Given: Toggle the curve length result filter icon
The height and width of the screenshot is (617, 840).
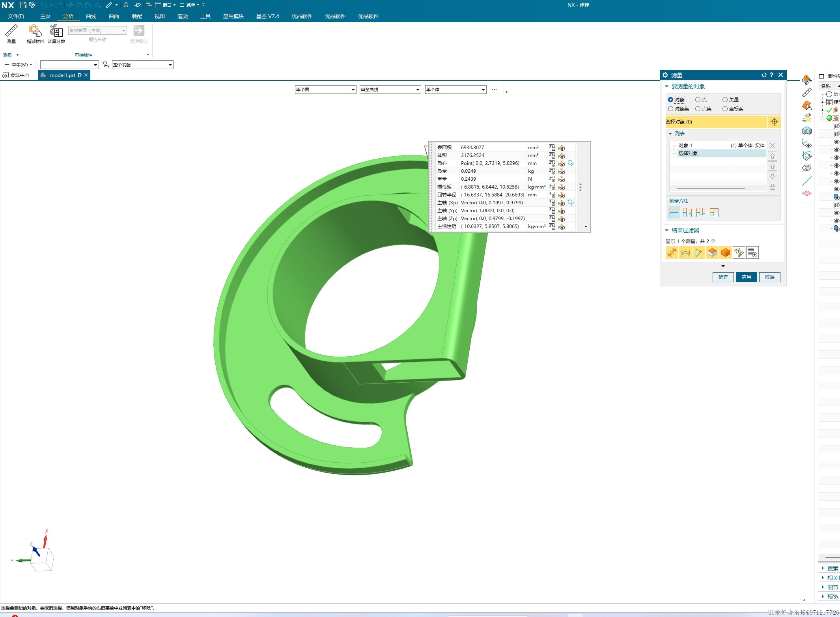Looking at the screenshot, I should click(x=685, y=252).
